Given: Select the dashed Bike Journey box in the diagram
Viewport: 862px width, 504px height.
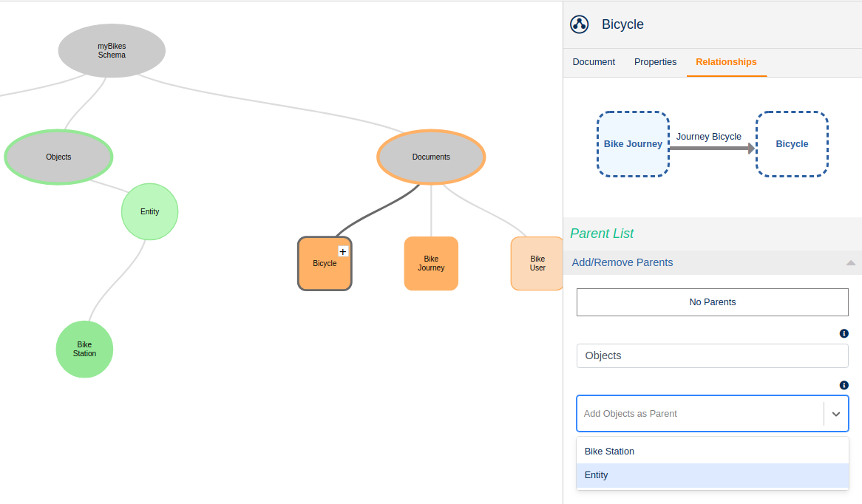Looking at the screenshot, I should tap(633, 143).
